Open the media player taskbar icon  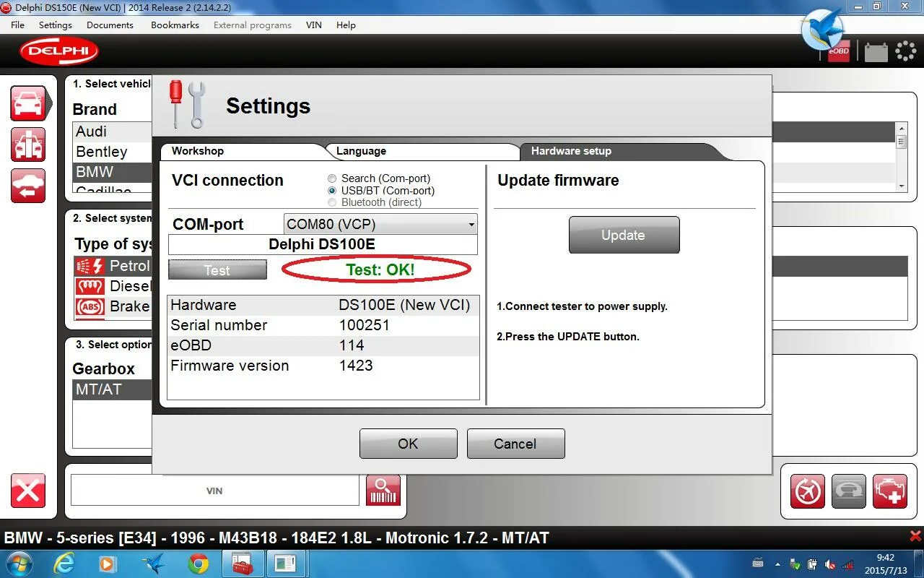107,564
